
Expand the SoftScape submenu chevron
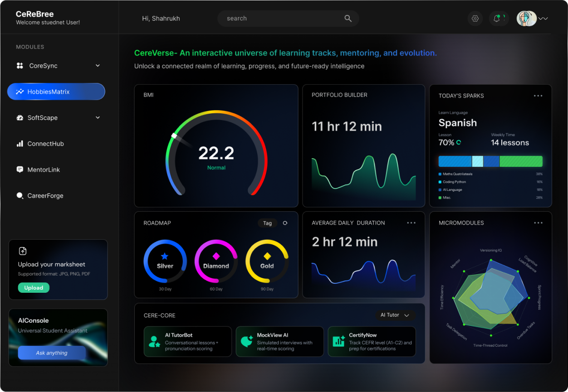pos(98,117)
